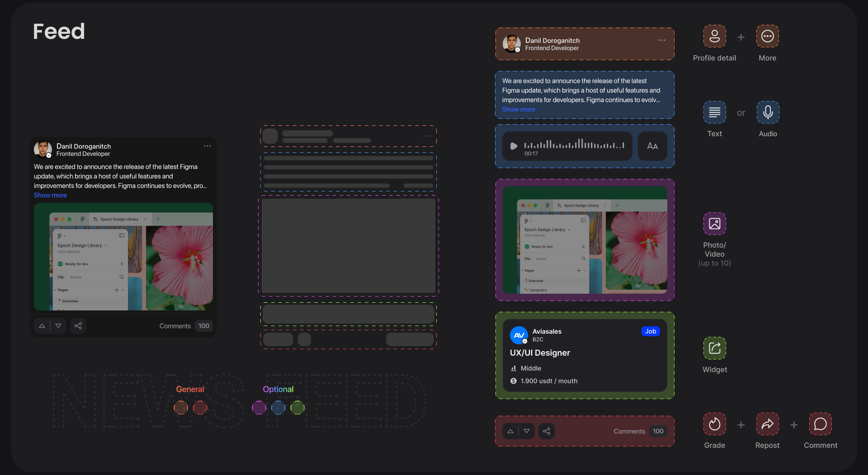Toggle the AA transcription button
Viewport: 868px width, 475px height.
[x=652, y=146]
